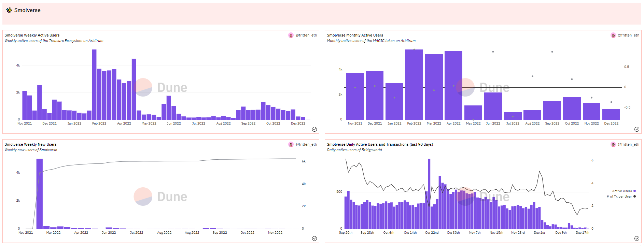Image resolution: width=644 pixels, height=246 pixels.
Task: Click the 'Oct 2022' axis label in Weekly Active Users
Action: click(273, 124)
